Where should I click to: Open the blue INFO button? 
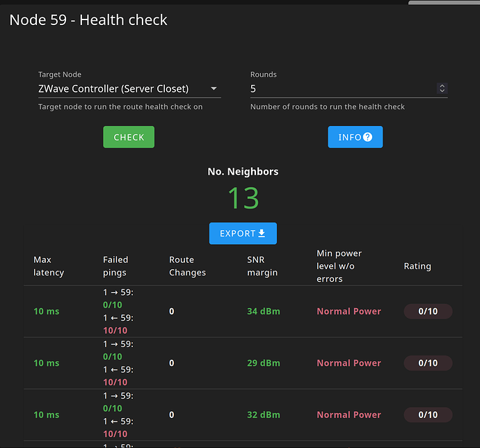coord(355,137)
